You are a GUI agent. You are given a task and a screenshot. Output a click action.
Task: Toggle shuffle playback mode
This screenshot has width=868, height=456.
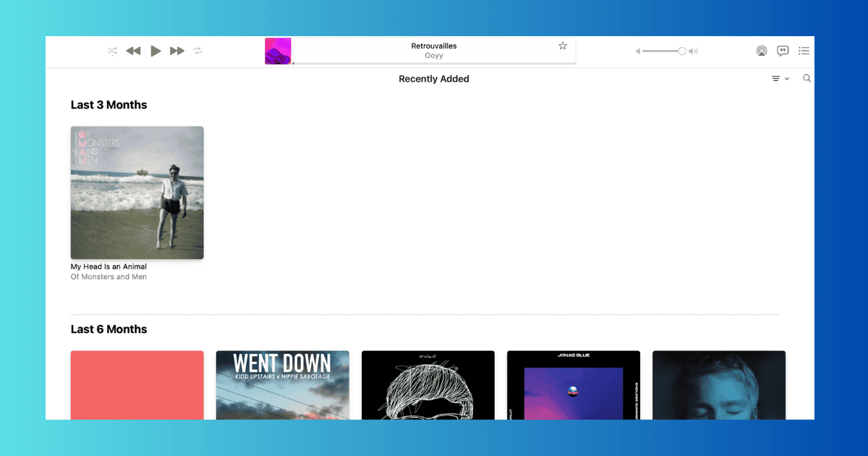coord(112,51)
